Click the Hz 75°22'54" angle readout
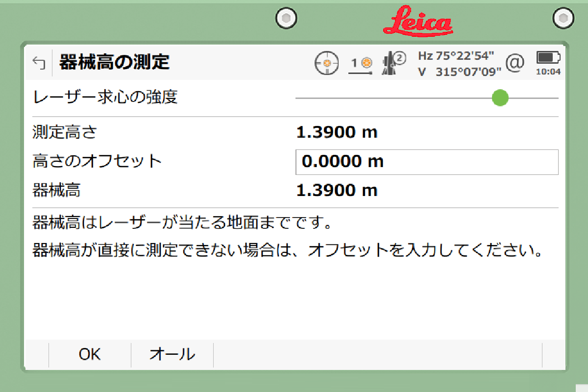This screenshot has width=588, height=392. click(x=456, y=55)
